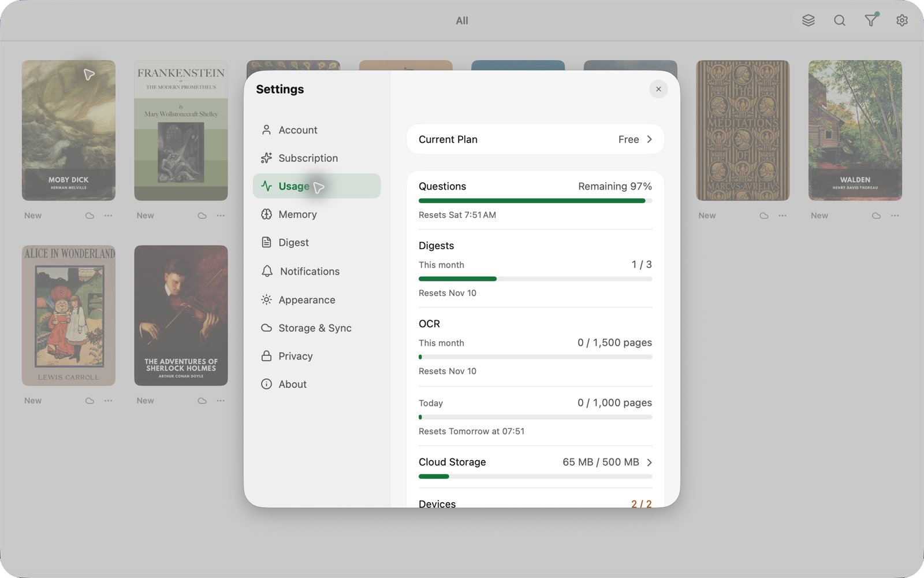The image size is (924, 578).
Task: Click the cloud icon under Moby Dick
Action: 90,216
